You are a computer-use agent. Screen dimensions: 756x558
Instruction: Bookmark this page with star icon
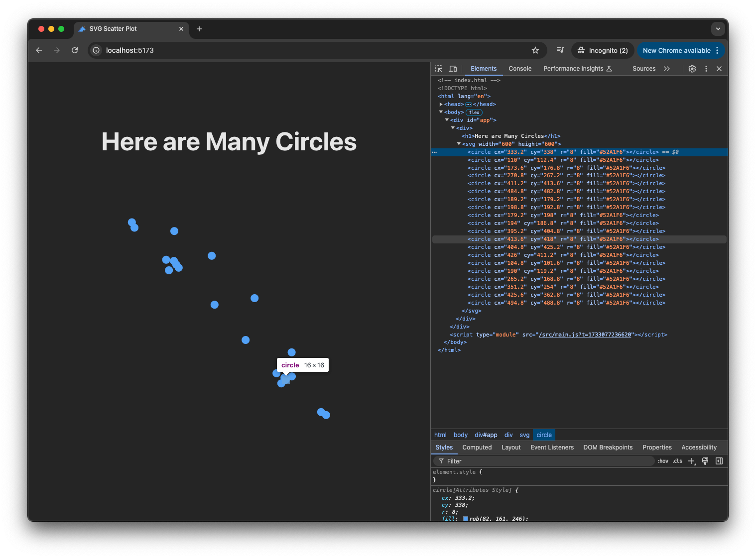coord(535,50)
